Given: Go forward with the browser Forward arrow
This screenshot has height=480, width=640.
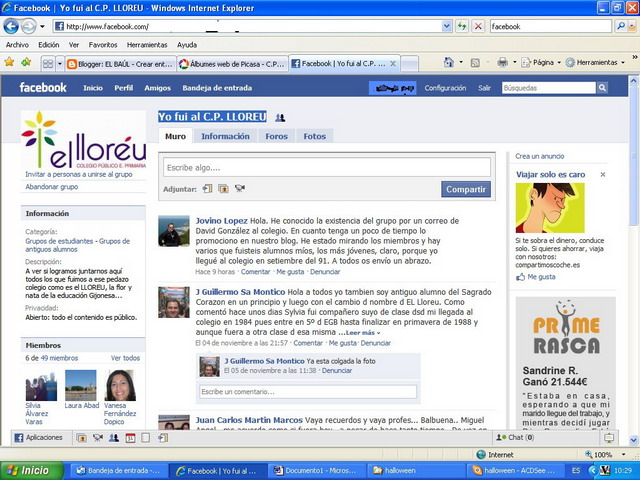Looking at the screenshot, I should tap(29, 27).
